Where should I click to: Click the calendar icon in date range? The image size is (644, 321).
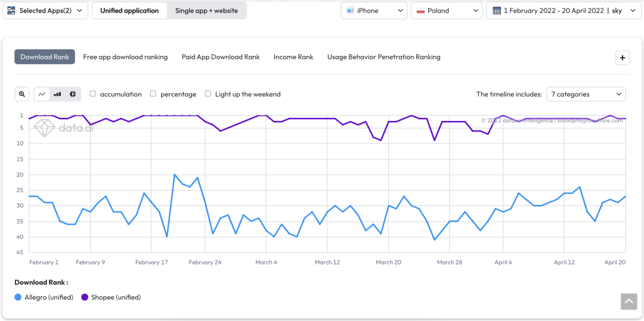click(497, 11)
